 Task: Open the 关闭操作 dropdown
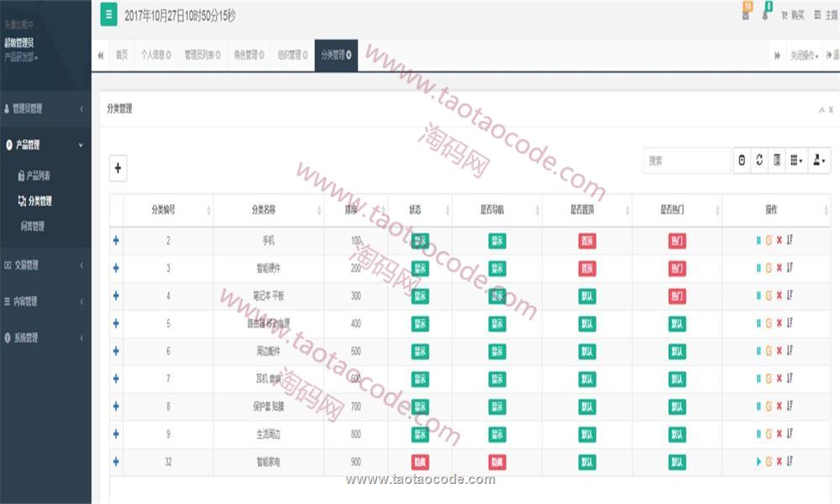(804, 55)
